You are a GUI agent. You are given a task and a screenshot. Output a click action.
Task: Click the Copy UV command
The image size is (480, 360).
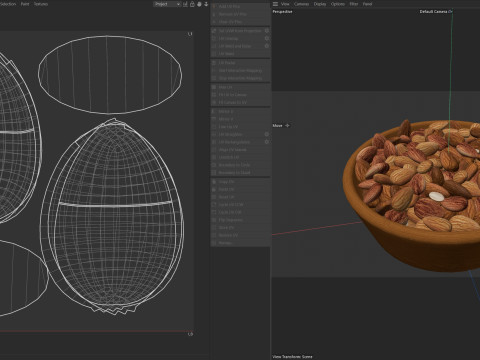[240, 182]
